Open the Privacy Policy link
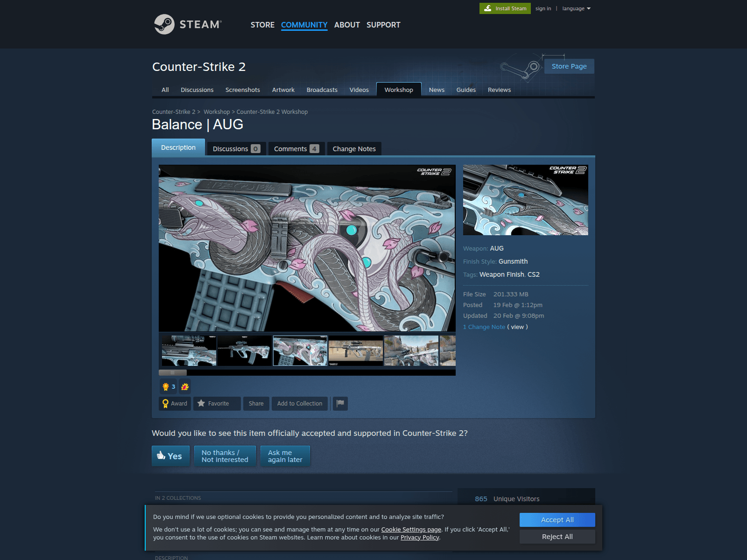 click(420, 538)
